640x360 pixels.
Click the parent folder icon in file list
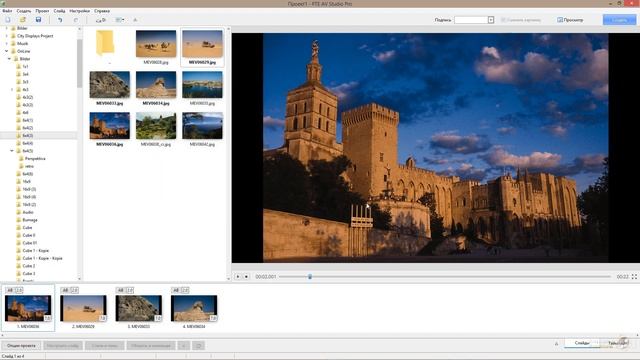pyautogui.click(x=105, y=43)
